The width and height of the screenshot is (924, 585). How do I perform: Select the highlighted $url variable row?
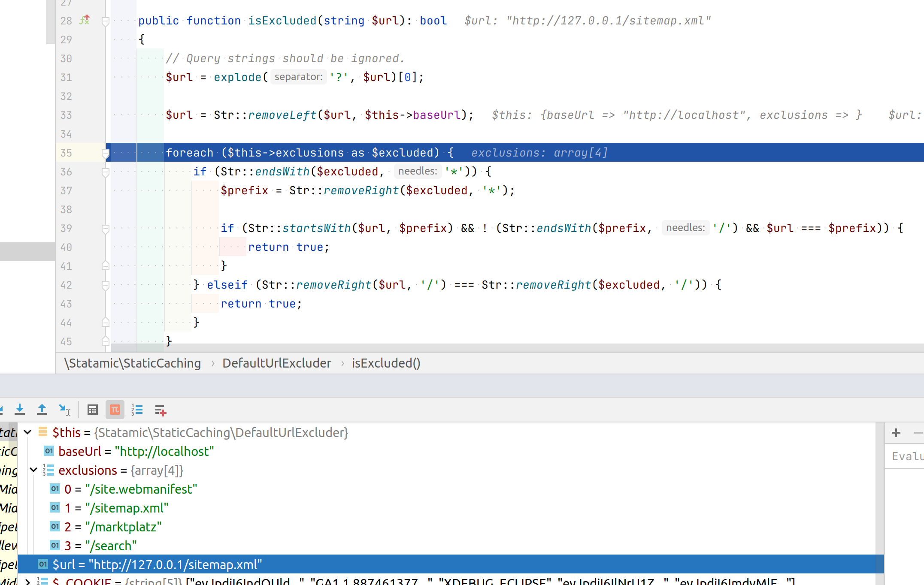point(451,564)
